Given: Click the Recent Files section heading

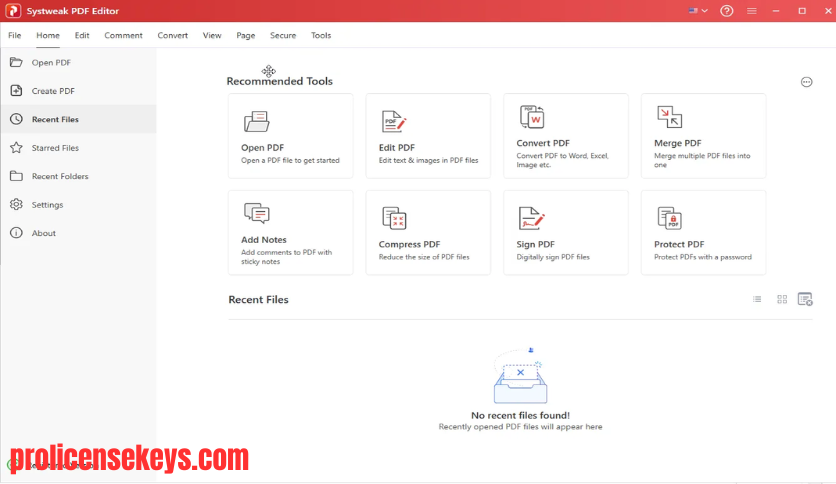Looking at the screenshot, I should [x=258, y=300].
